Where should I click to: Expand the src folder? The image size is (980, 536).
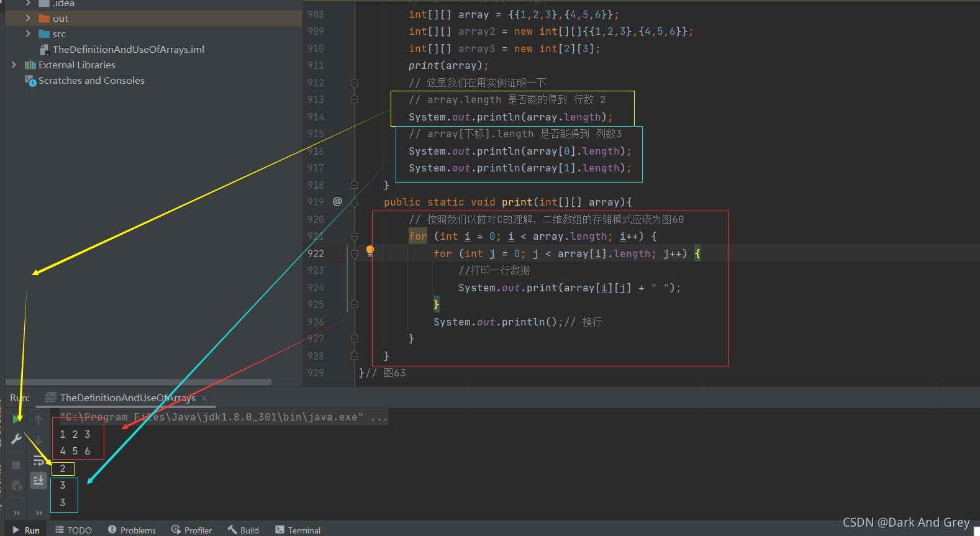28,34
